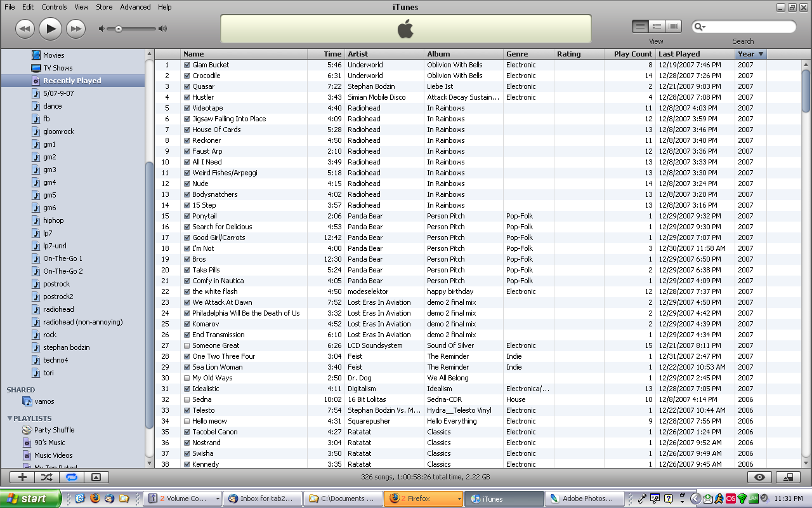Screen dimensions: 812x508
Task: Click the mute speaker icon beside volume slider
Action: 101,29
